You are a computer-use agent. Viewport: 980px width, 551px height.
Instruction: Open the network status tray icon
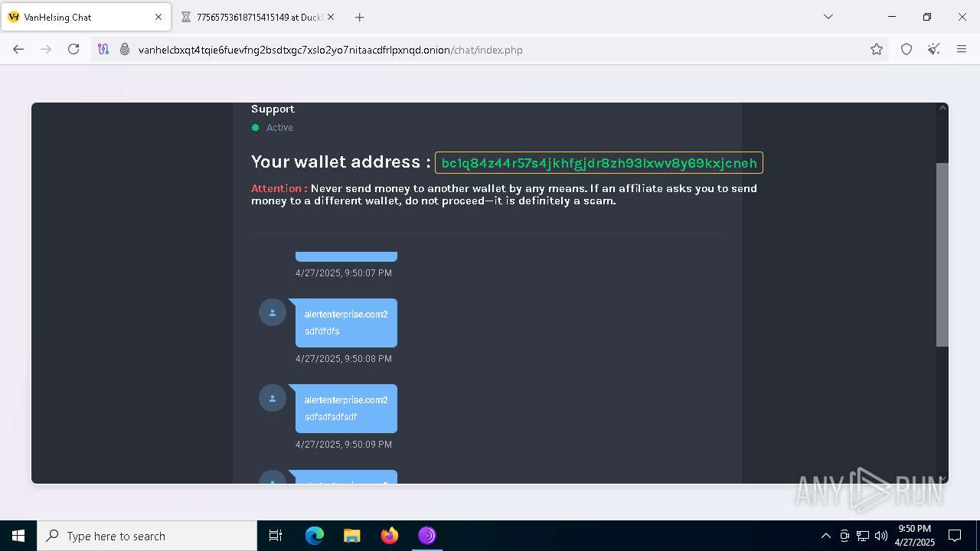863,536
